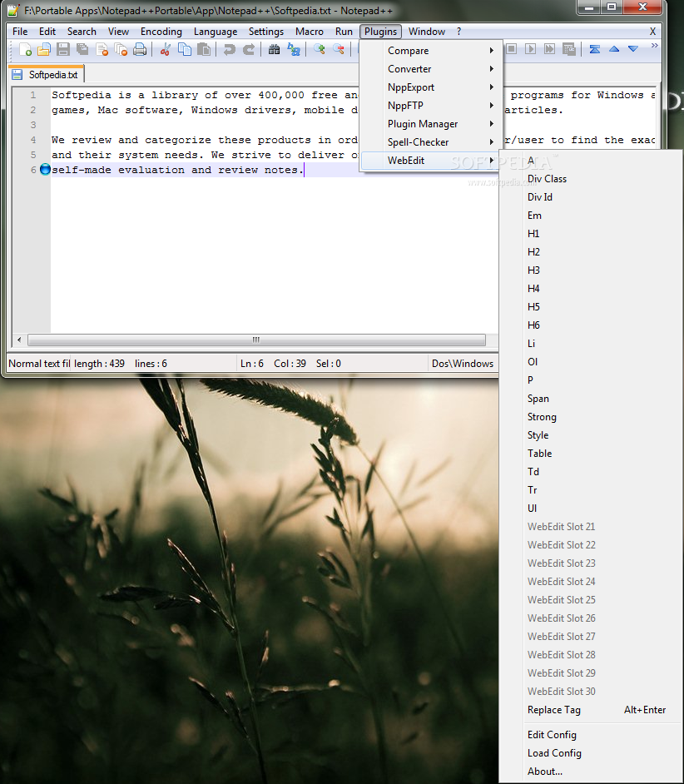Open the View menu

118,32
